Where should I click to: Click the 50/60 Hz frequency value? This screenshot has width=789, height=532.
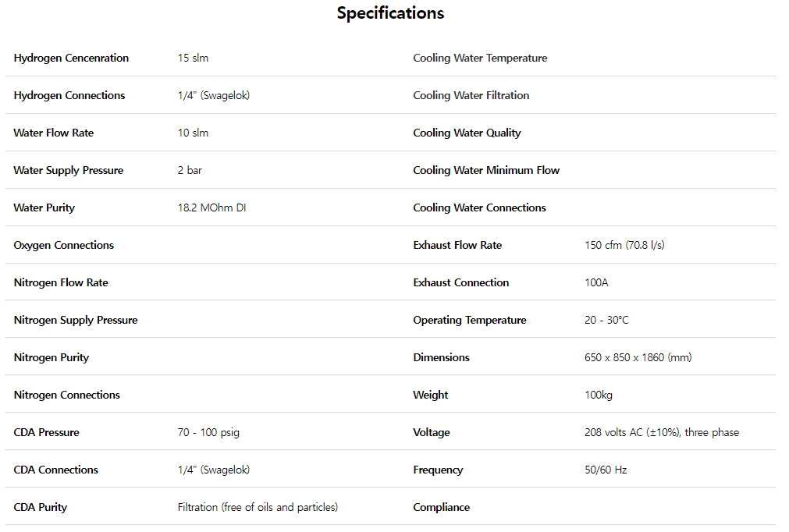606,470
